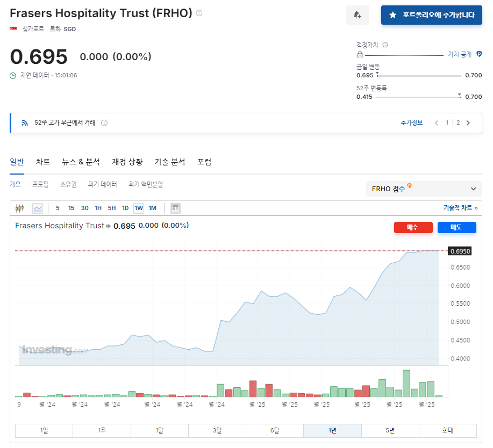Set chart interval to 5H
This screenshot has height=448, width=493.
(x=112, y=208)
